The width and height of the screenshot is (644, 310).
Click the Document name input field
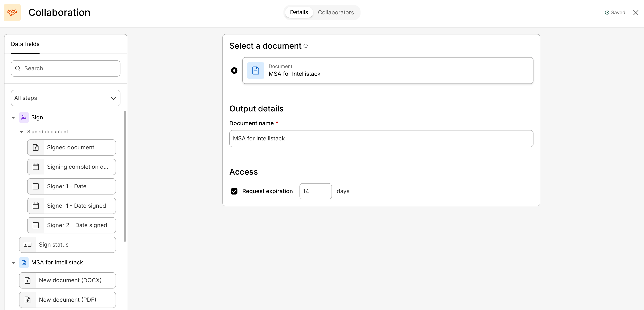(381, 139)
